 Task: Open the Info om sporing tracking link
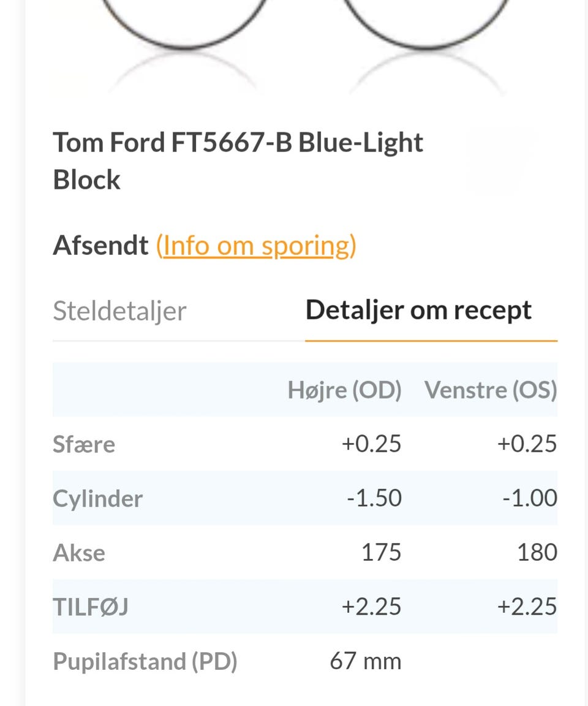[x=256, y=246]
